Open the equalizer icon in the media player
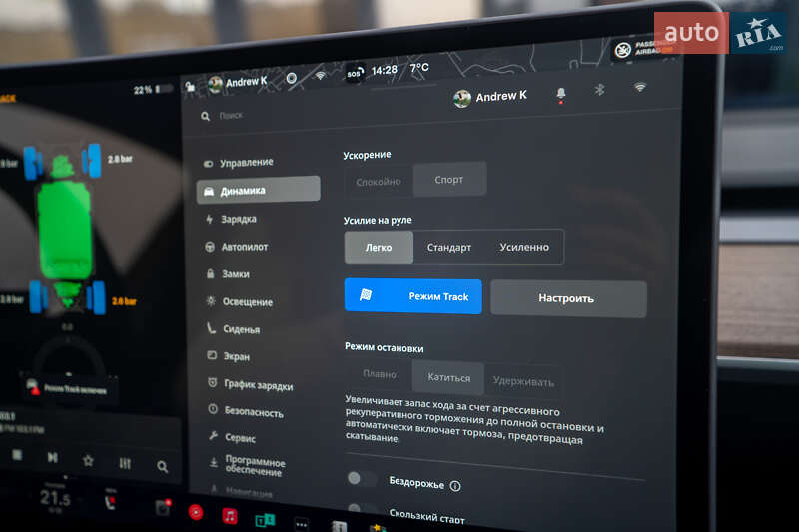 [x=125, y=463]
